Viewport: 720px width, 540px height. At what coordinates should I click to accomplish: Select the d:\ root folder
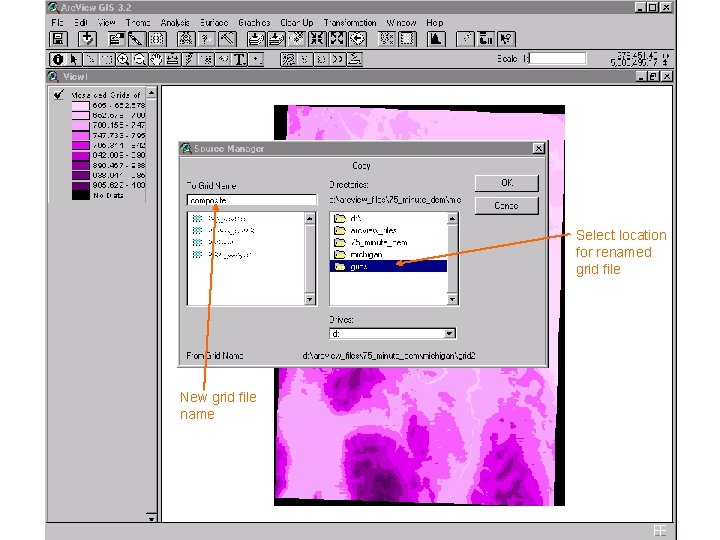coord(388,219)
